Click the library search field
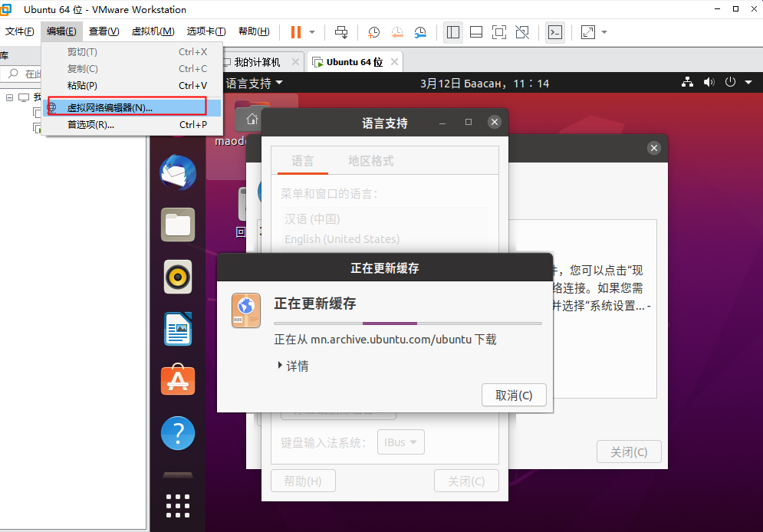The image size is (763, 532). 23,74
